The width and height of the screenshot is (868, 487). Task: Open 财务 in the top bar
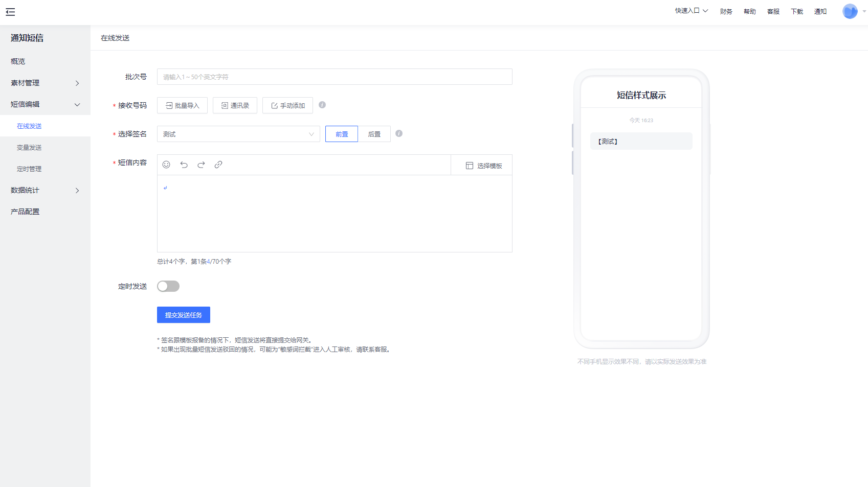click(726, 11)
